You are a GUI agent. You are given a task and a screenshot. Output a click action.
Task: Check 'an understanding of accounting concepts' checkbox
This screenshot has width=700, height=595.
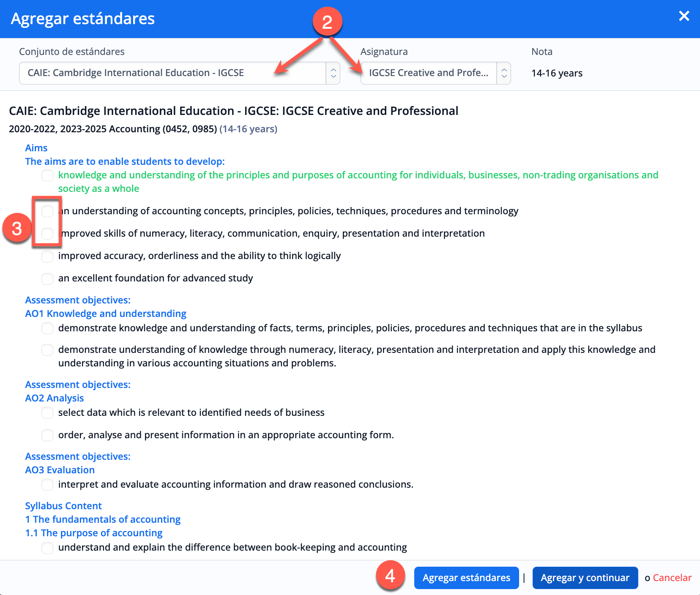coord(47,211)
